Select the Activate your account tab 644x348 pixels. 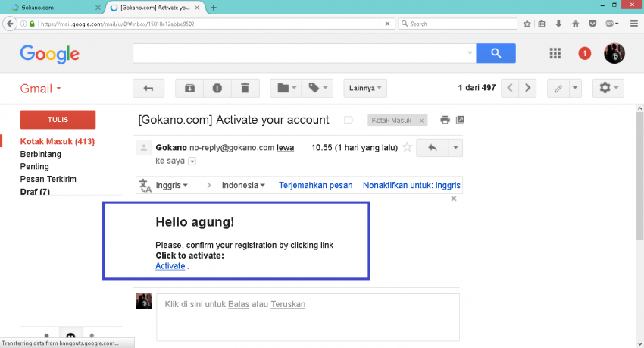click(154, 8)
